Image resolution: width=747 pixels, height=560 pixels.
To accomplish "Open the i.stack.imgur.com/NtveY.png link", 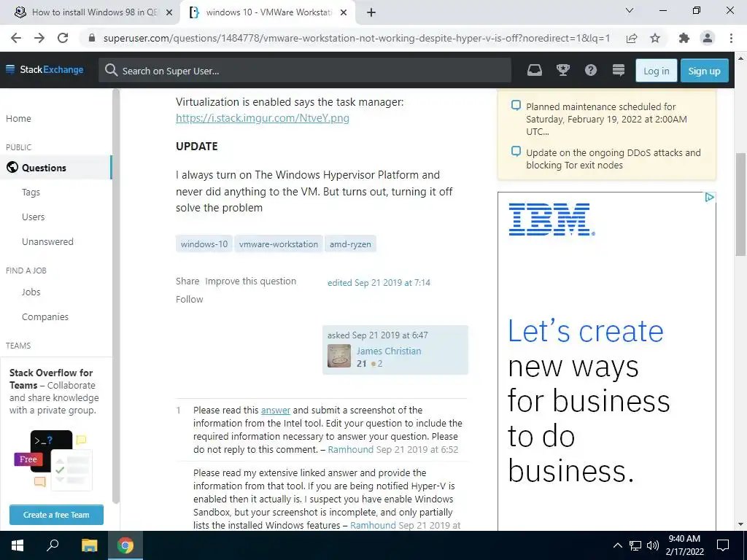I will [x=263, y=118].
